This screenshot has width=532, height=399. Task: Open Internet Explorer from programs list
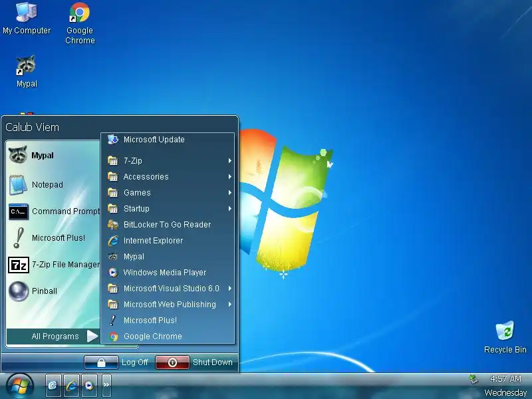click(x=168, y=241)
